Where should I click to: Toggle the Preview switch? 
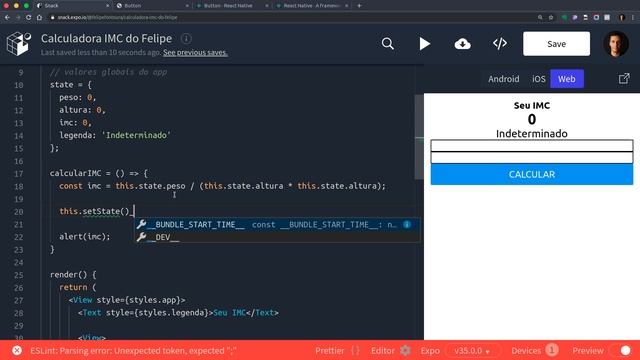tap(621, 351)
